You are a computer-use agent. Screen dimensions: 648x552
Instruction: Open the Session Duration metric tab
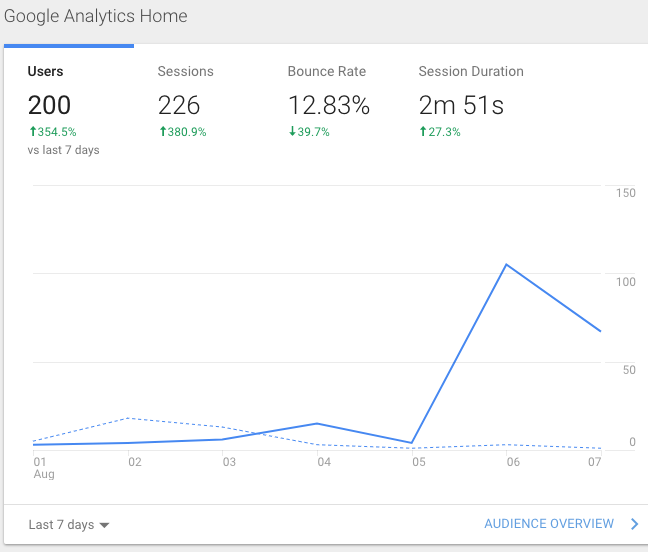471,72
